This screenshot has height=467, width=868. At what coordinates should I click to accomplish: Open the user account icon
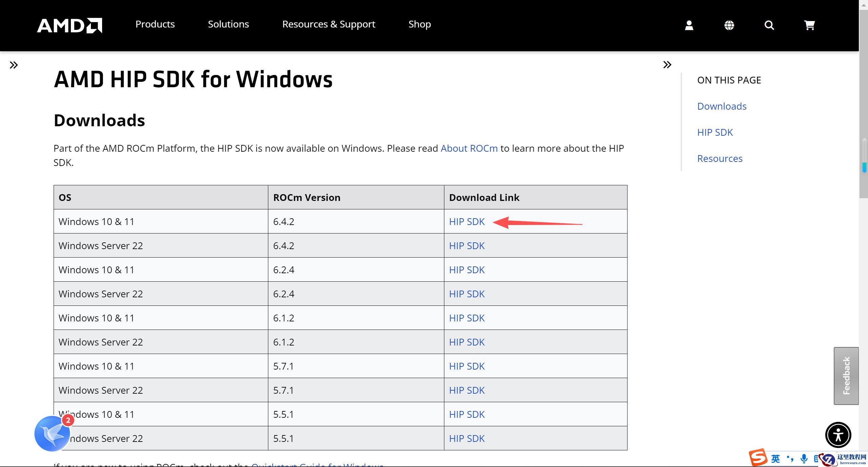[x=689, y=25]
